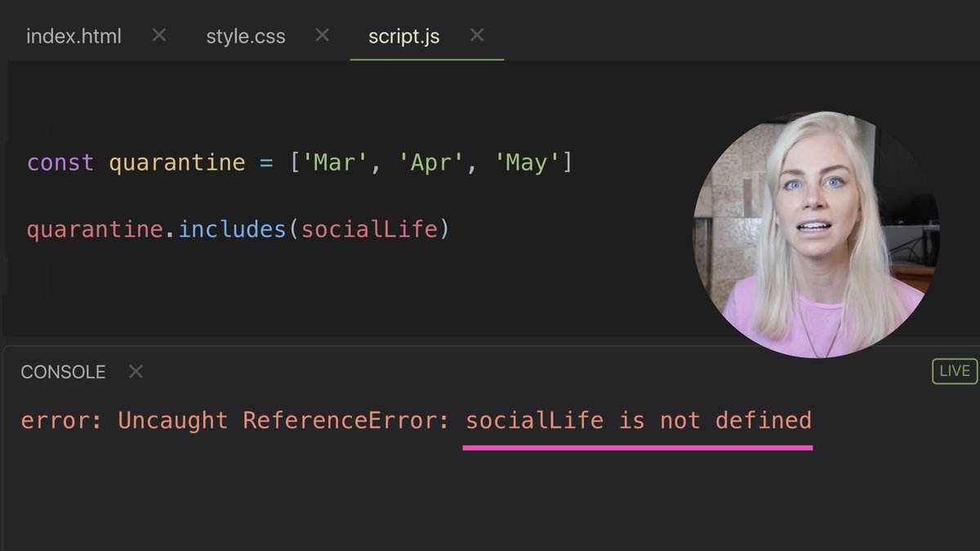Click the LIVE status badge
The height and width of the screenshot is (551, 980).
pos(953,371)
